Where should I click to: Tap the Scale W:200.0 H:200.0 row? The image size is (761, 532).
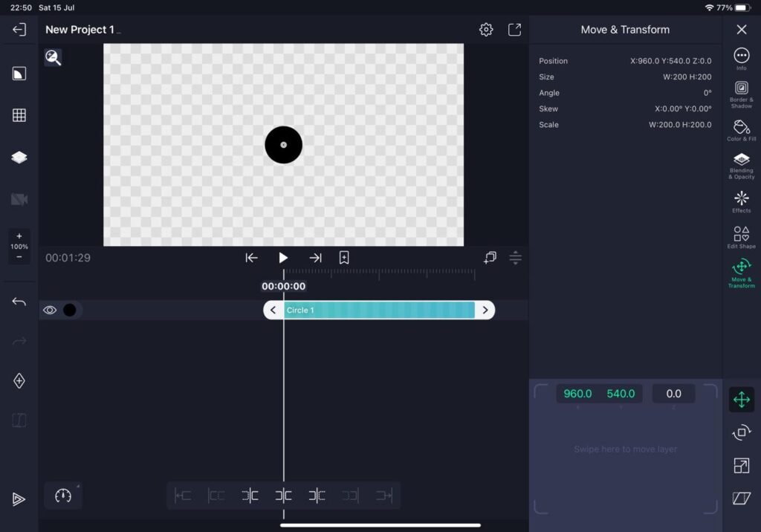coord(625,125)
